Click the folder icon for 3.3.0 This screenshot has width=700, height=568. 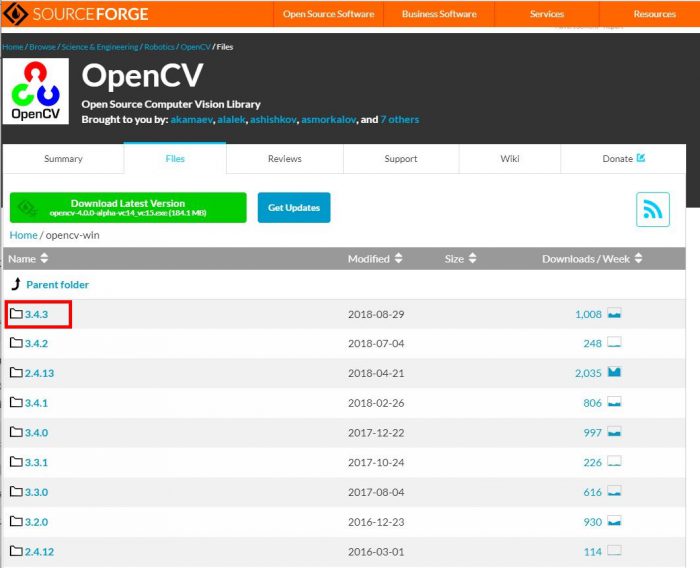[16, 492]
